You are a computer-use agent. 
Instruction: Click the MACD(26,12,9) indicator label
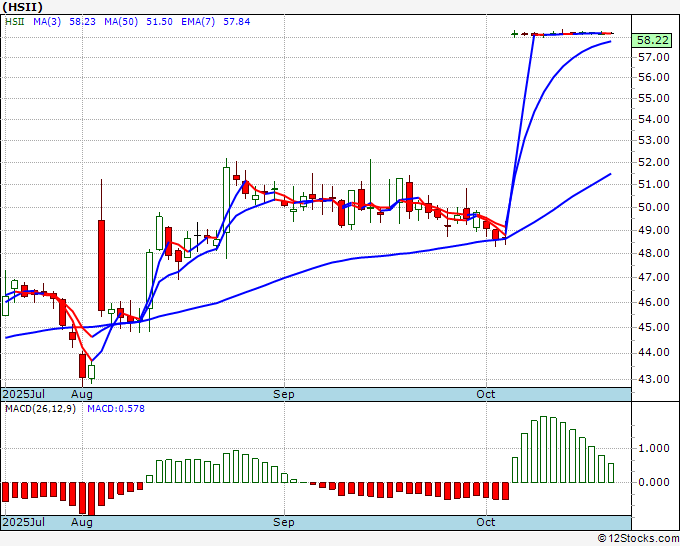(x=40, y=409)
